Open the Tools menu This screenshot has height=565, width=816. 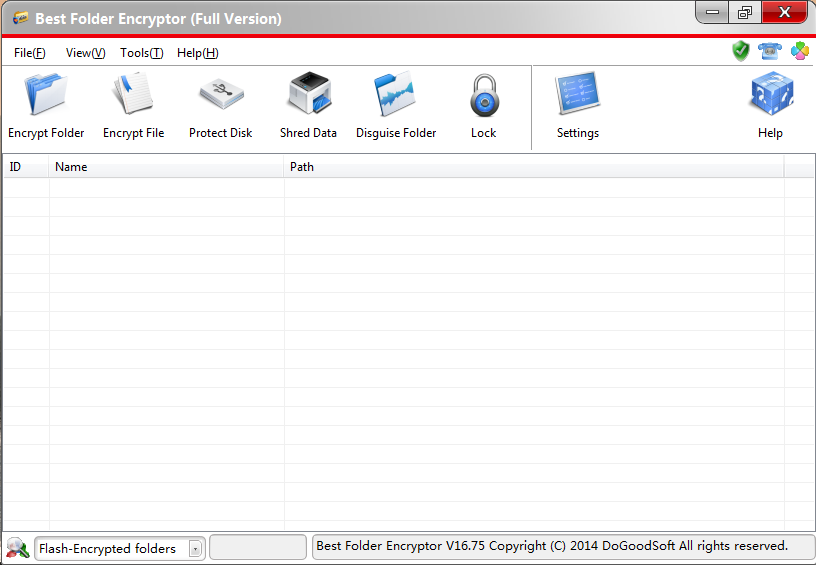(142, 53)
